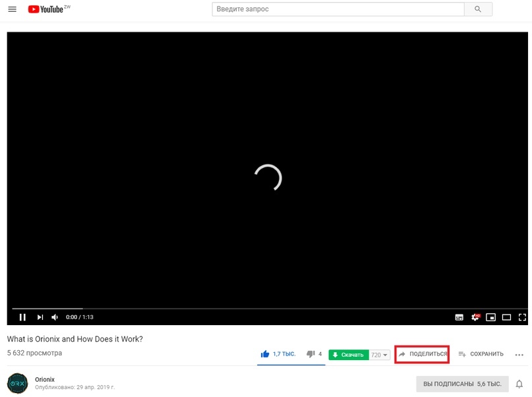532x397 pixels.
Task: Toggle subtitles on the player
Action: pos(459,317)
